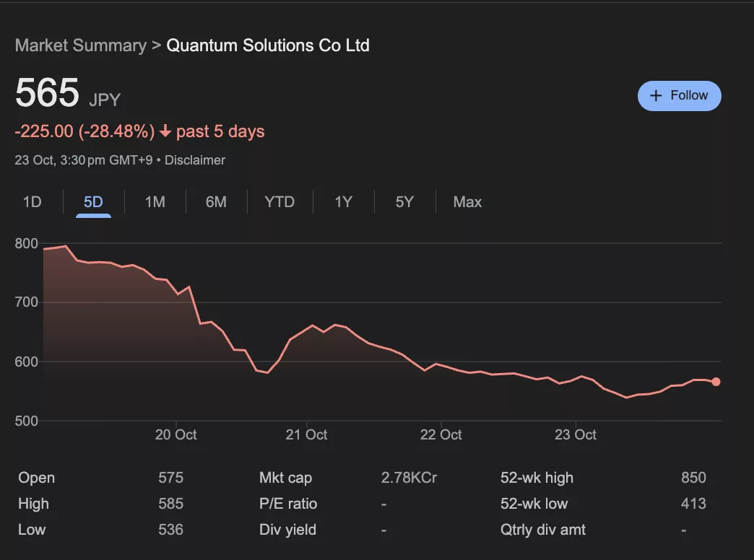Switch to the 1M chart view
The height and width of the screenshot is (560, 754).
(x=155, y=202)
